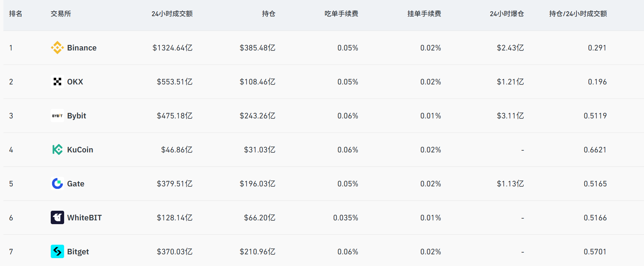Click the OKX logo icon
This screenshot has width=644, height=266.
(x=57, y=82)
